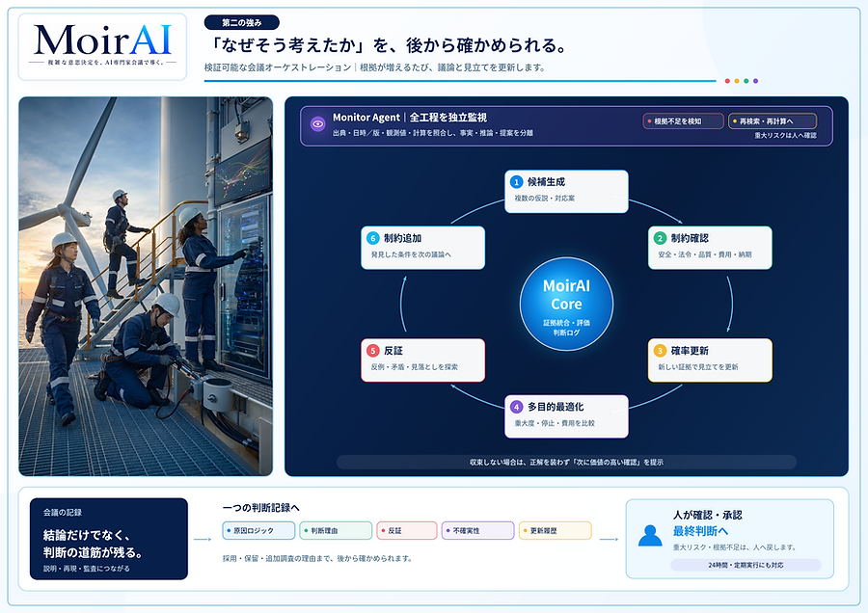Select the 再検索・再計算へ chip
868x613 pixels.
pyautogui.click(x=773, y=121)
